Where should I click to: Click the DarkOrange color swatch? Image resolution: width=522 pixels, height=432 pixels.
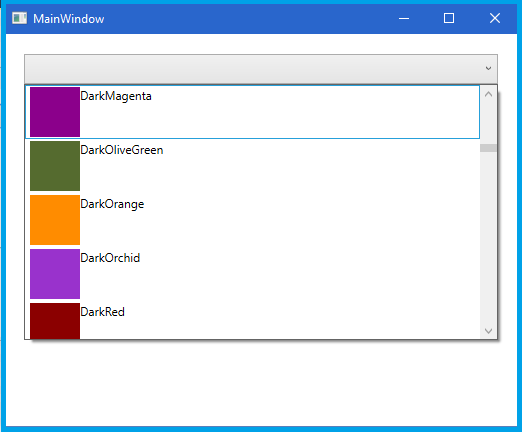click(x=55, y=220)
